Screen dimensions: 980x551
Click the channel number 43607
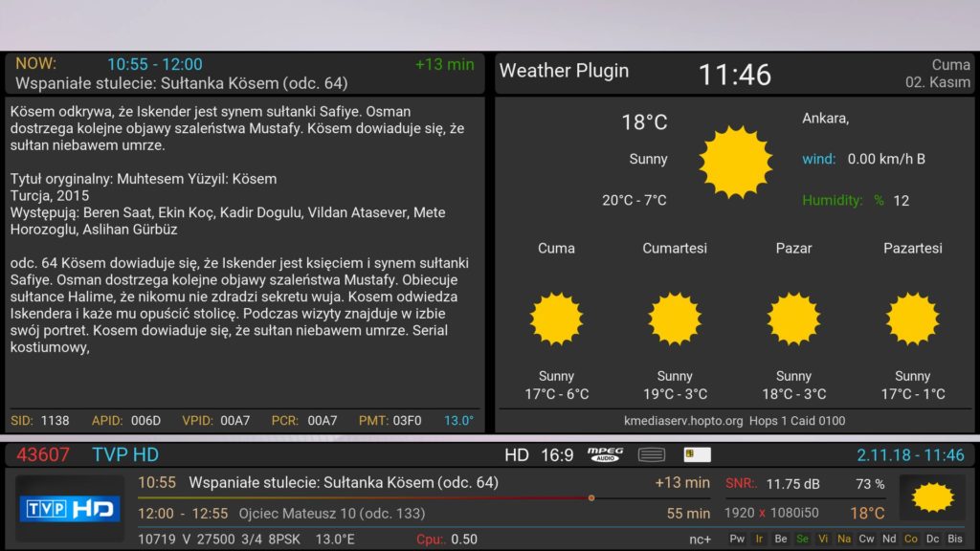click(43, 454)
